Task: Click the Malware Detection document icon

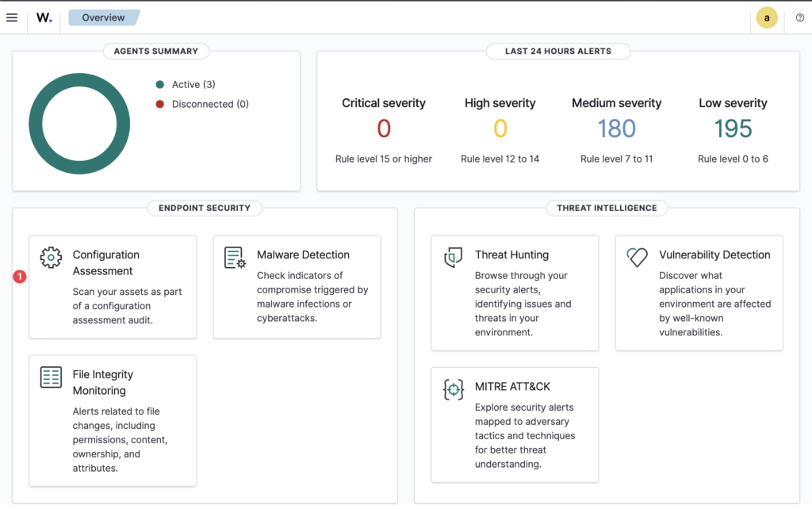Action: point(235,258)
